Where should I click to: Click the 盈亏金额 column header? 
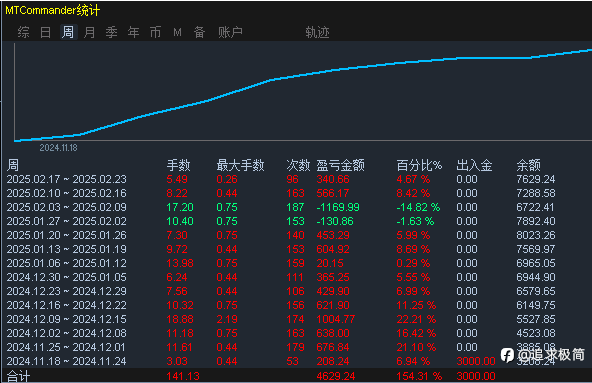[341, 165]
